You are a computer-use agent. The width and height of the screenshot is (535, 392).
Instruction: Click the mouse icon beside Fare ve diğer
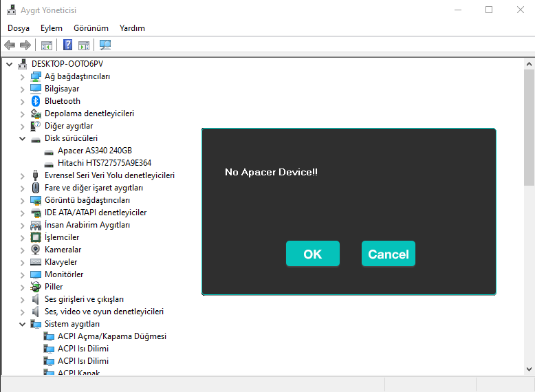pos(36,188)
